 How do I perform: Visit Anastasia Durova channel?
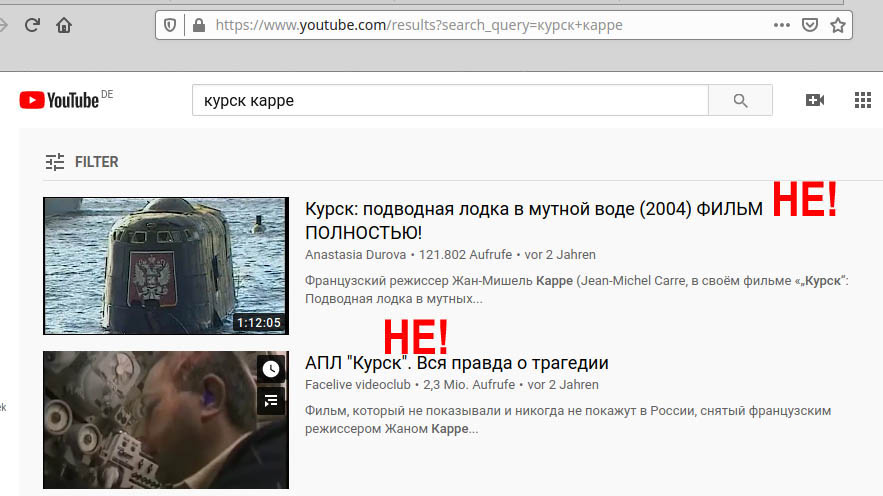355,254
